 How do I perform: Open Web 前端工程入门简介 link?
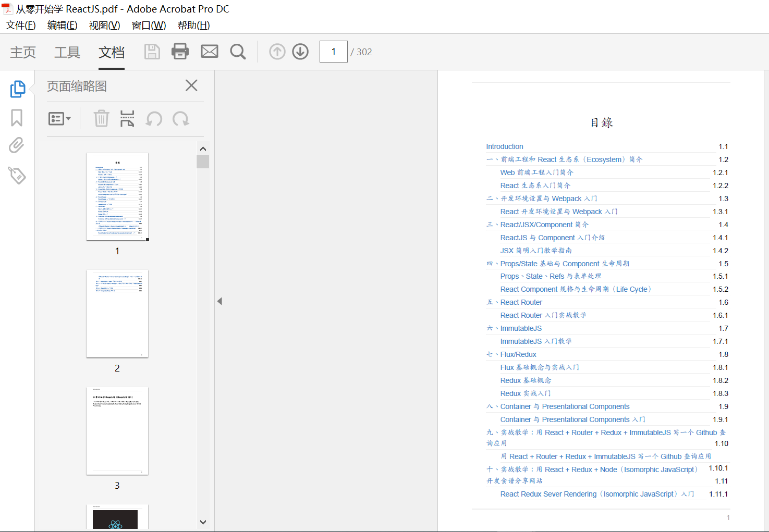tap(537, 172)
